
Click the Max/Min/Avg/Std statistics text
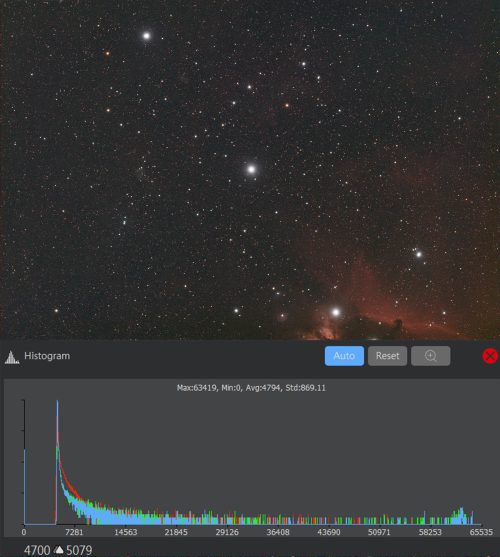[x=251, y=388]
